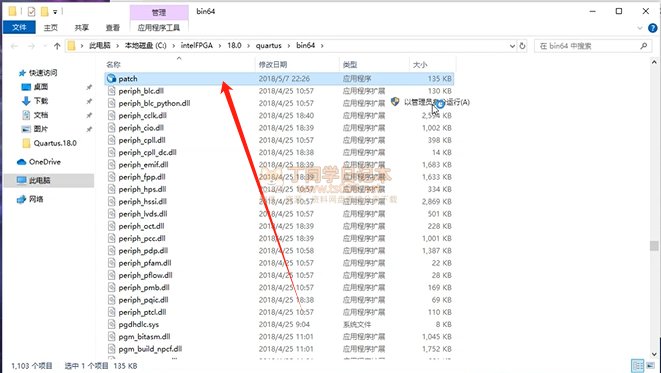
Task: Click the forward navigation arrow
Action: pos(31,46)
